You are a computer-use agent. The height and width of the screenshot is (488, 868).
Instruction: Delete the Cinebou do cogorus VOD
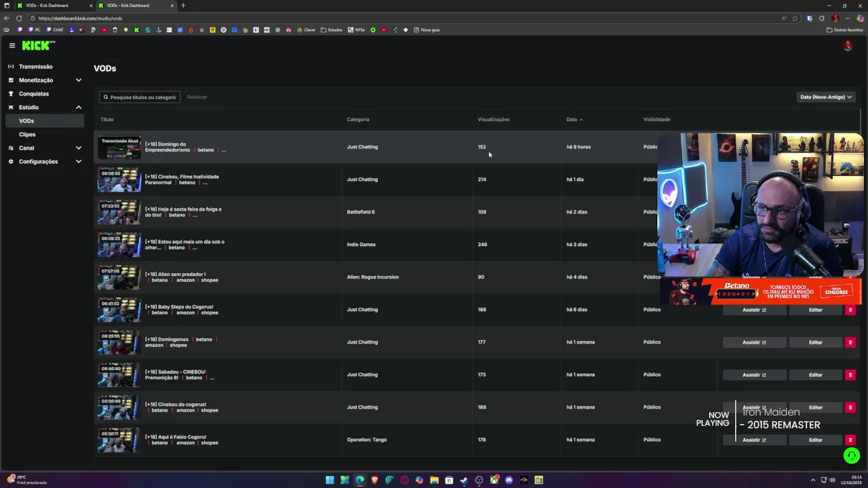(x=850, y=407)
